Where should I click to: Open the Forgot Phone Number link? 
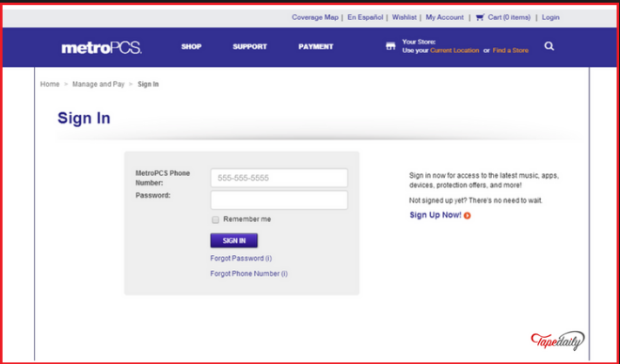[x=249, y=273]
